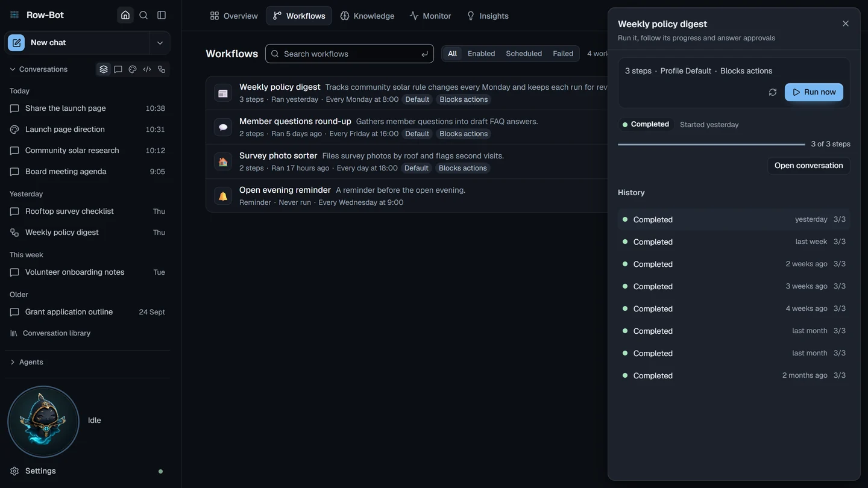Refresh the Weekly policy digest run
Image resolution: width=868 pixels, height=488 pixels.
coord(773,92)
